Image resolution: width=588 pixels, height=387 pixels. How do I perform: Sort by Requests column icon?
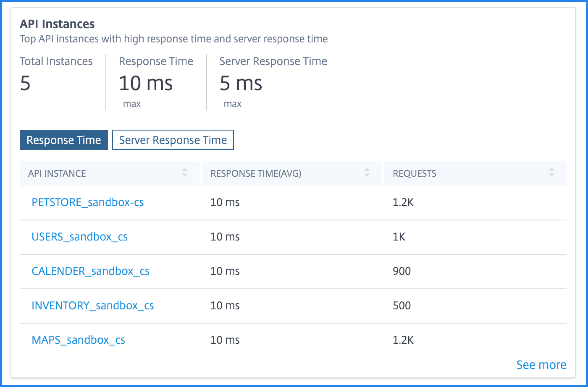(552, 173)
